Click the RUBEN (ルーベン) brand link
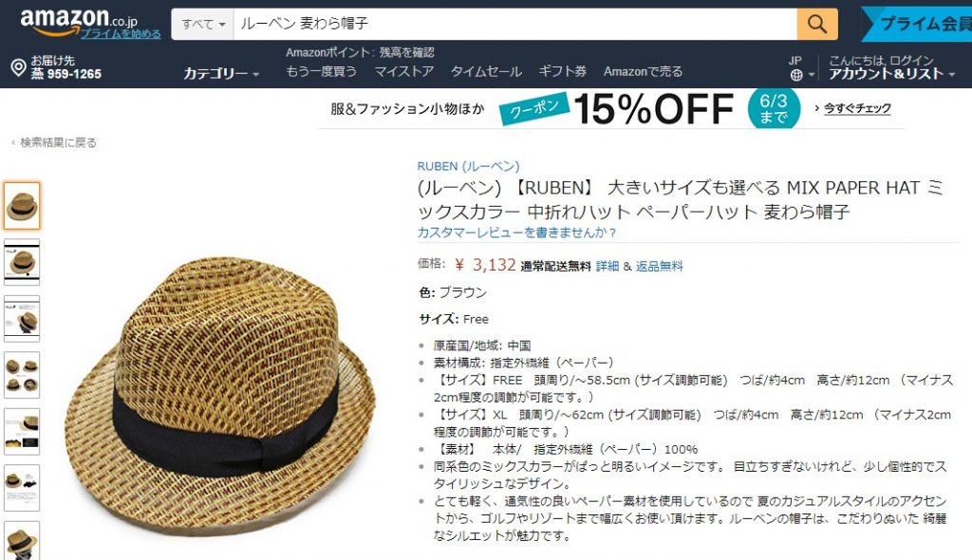Screen dimensions: 972x560 coord(468,166)
